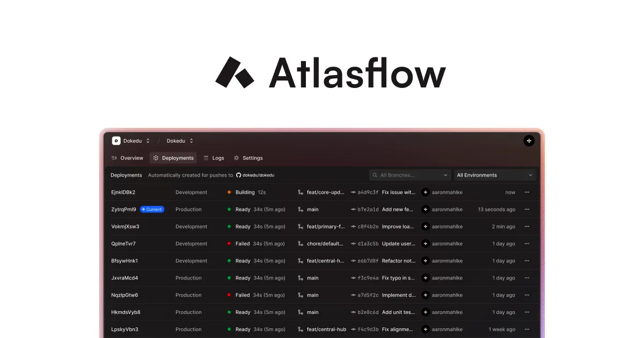
Task: Open more options for BfsywHnk1 row
Action: pos(527,261)
